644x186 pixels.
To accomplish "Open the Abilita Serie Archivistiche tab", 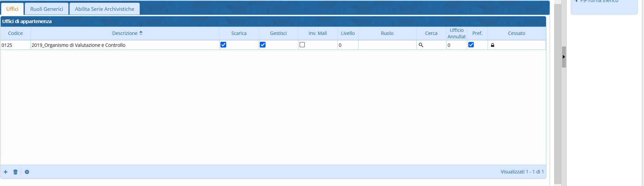I will click(104, 9).
